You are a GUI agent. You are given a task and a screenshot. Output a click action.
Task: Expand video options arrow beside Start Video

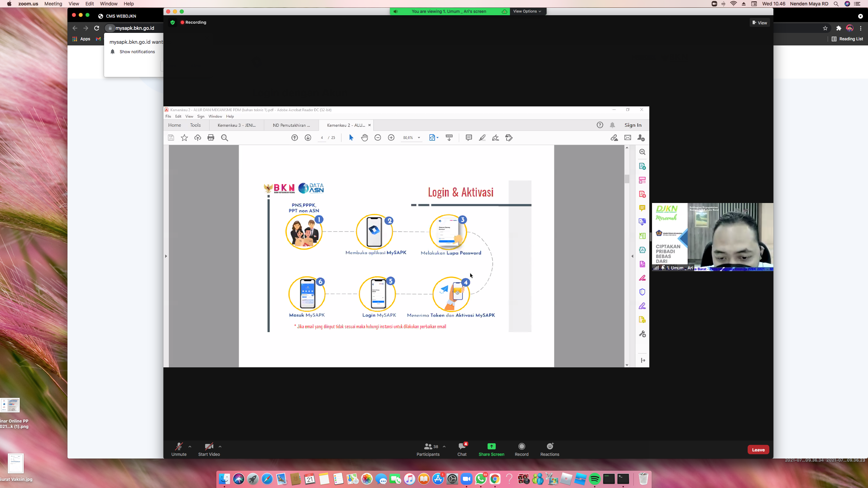(220, 446)
